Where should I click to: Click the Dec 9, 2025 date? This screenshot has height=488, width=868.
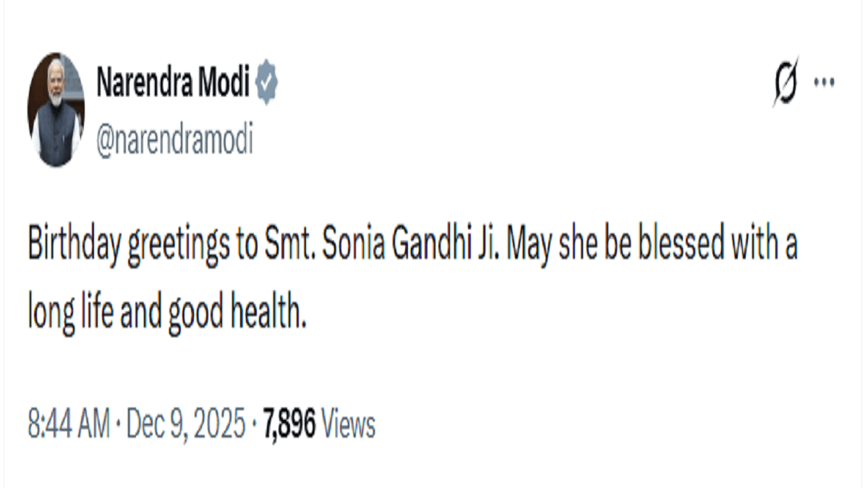coord(186,425)
